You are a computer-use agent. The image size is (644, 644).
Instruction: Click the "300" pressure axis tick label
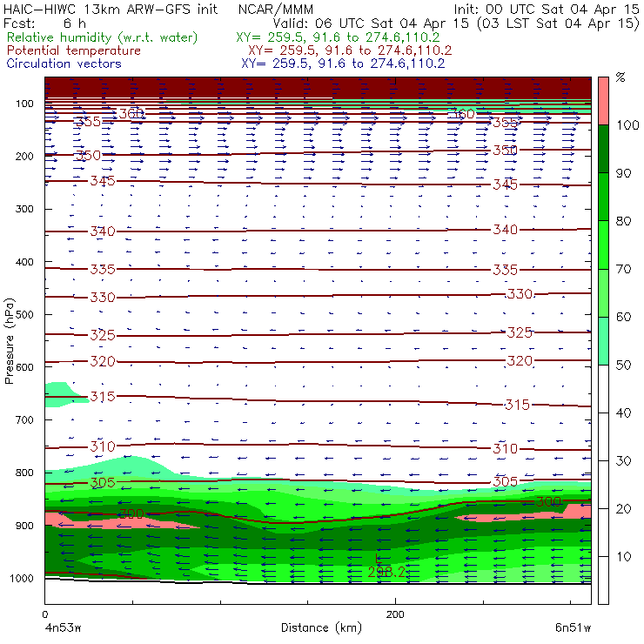(24, 209)
